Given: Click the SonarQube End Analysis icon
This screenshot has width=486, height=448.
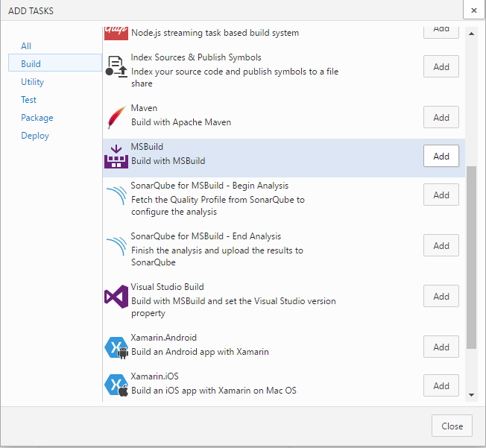Looking at the screenshot, I should click(x=116, y=246).
